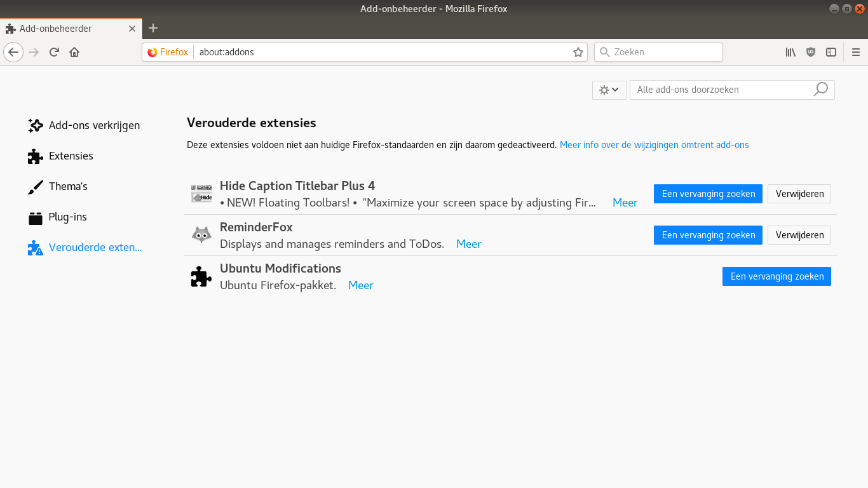Open Meer link for Ubuntu Modifications

(x=360, y=285)
